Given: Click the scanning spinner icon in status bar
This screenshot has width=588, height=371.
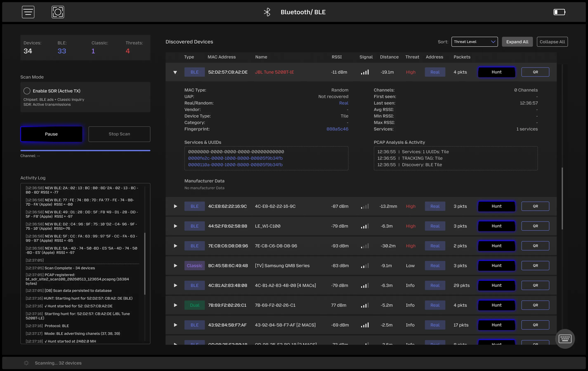Looking at the screenshot, I should (x=26, y=363).
